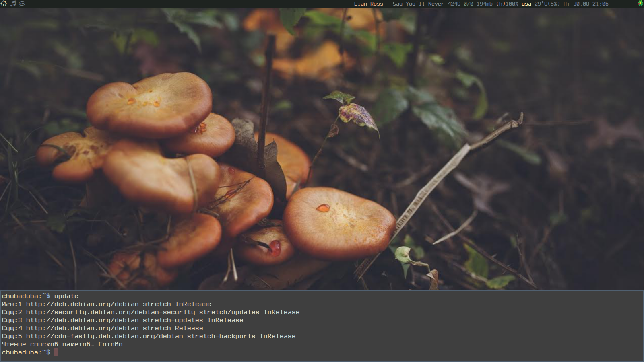Click the green flower tray icon
Screen dimensions: 644x362
click(x=640, y=4)
